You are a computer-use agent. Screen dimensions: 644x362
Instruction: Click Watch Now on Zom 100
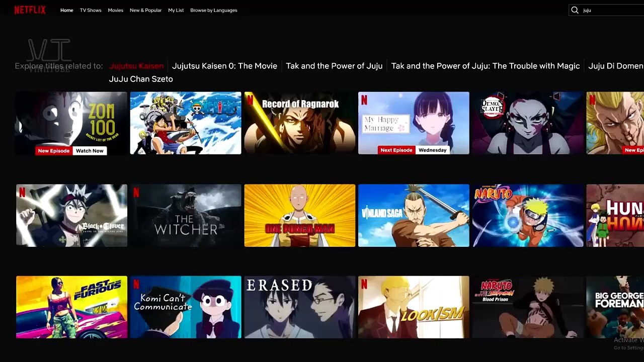pos(90,151)
